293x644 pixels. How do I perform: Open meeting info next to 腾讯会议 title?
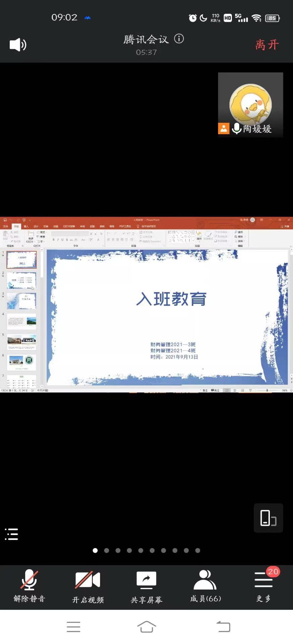[x=179, y=39]
